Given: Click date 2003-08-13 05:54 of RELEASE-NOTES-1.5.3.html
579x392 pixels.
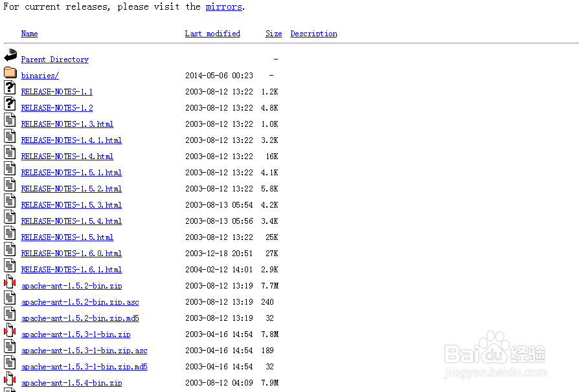Looking at the screenshot, I should coord(219,206).
